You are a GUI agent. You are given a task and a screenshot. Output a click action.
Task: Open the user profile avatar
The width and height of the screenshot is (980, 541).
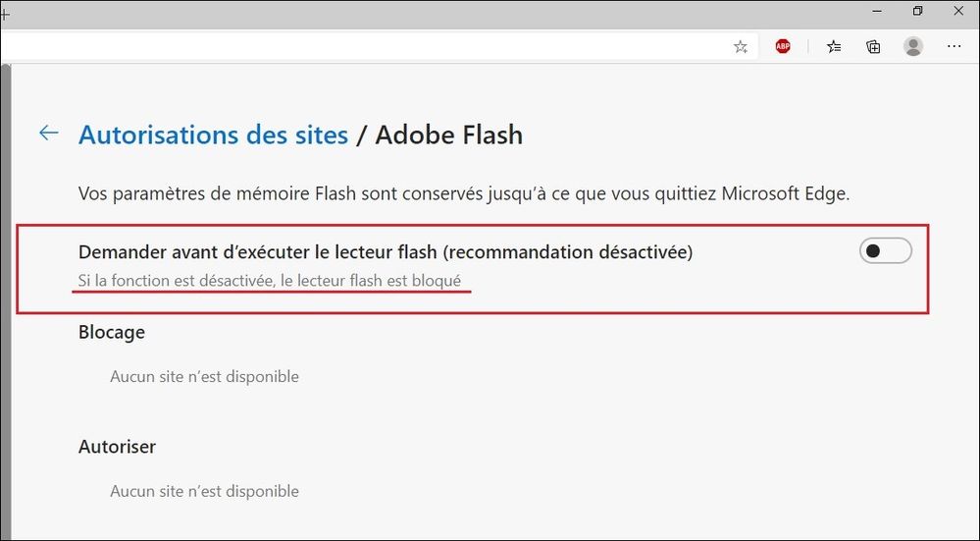click(913, 46)
